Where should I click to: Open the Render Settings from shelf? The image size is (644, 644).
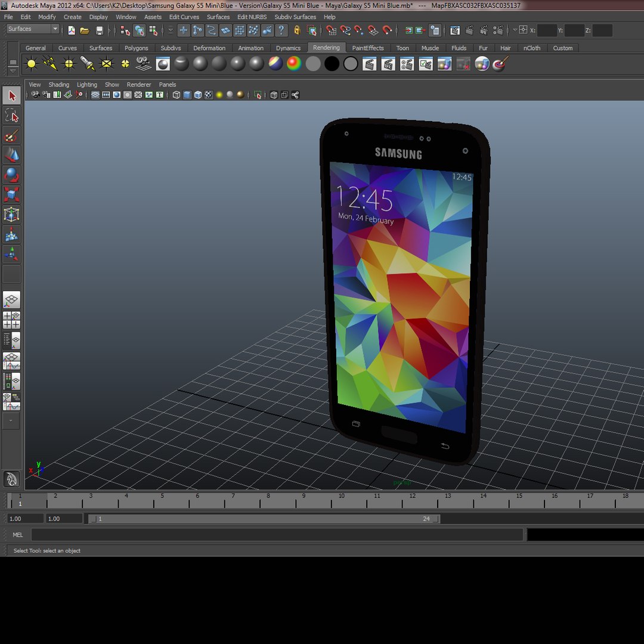coord(407,64)
